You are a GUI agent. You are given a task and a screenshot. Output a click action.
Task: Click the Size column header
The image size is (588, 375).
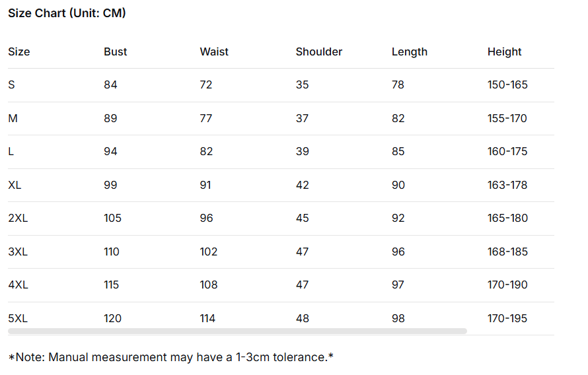pyautogui.click(x=19, y=51)
